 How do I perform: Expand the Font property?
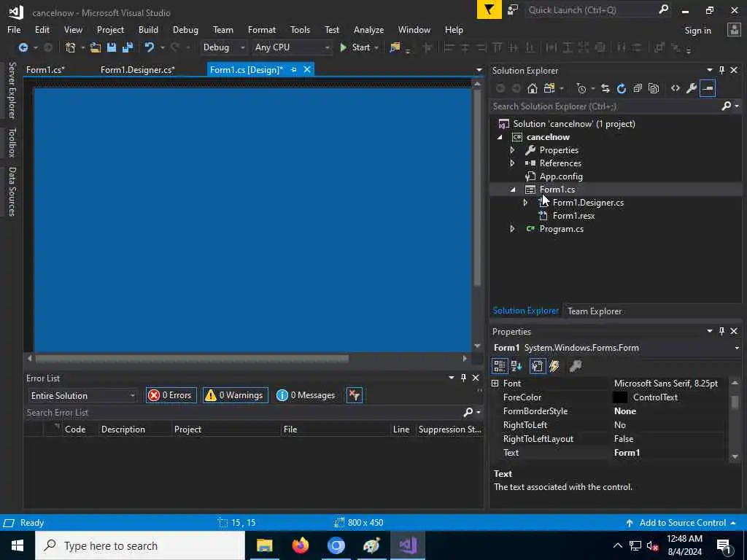click(x=495, y=384)
